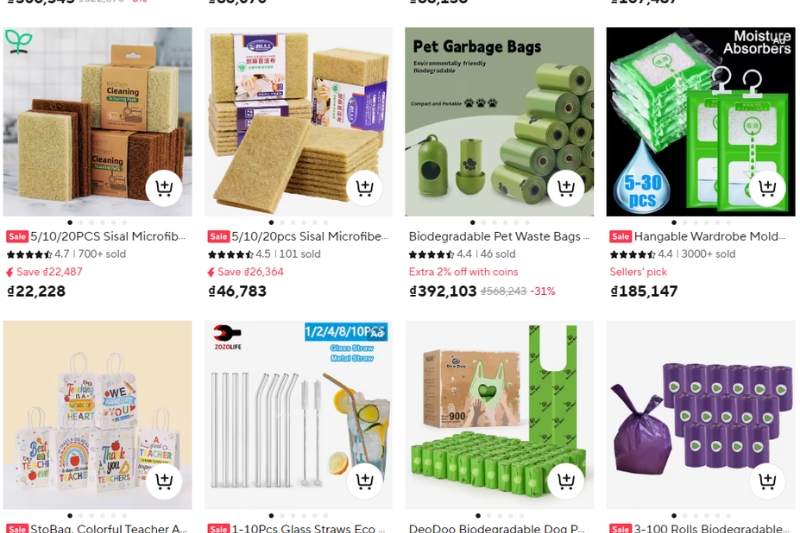View colorful teacher gift bags image

[97, 415]
